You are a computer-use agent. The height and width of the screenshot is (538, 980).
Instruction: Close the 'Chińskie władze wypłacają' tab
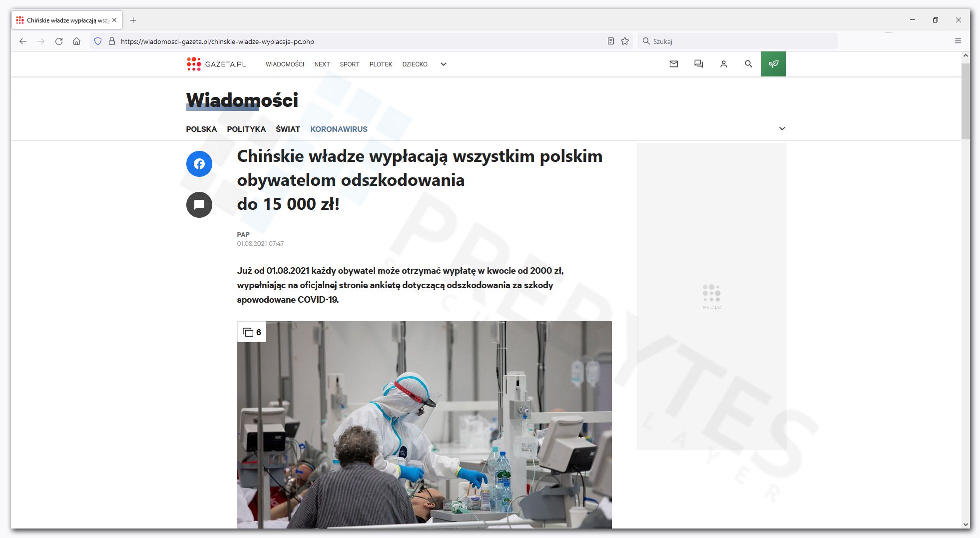pos(114,20)
